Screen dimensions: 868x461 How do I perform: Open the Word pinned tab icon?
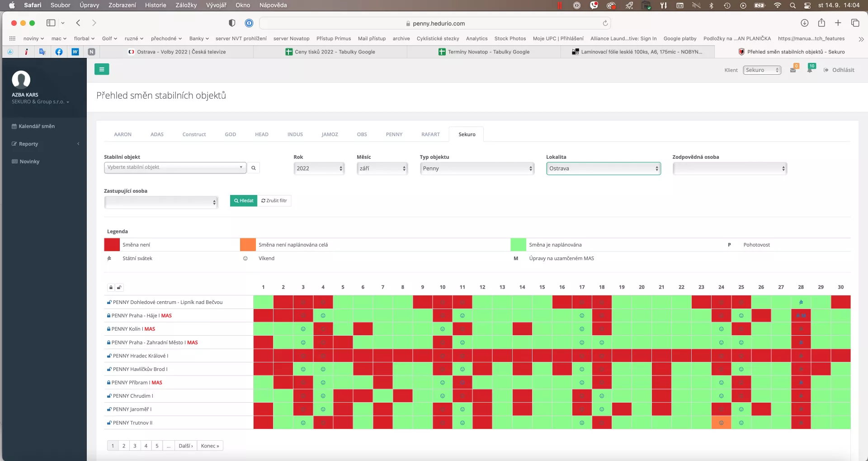75,52
